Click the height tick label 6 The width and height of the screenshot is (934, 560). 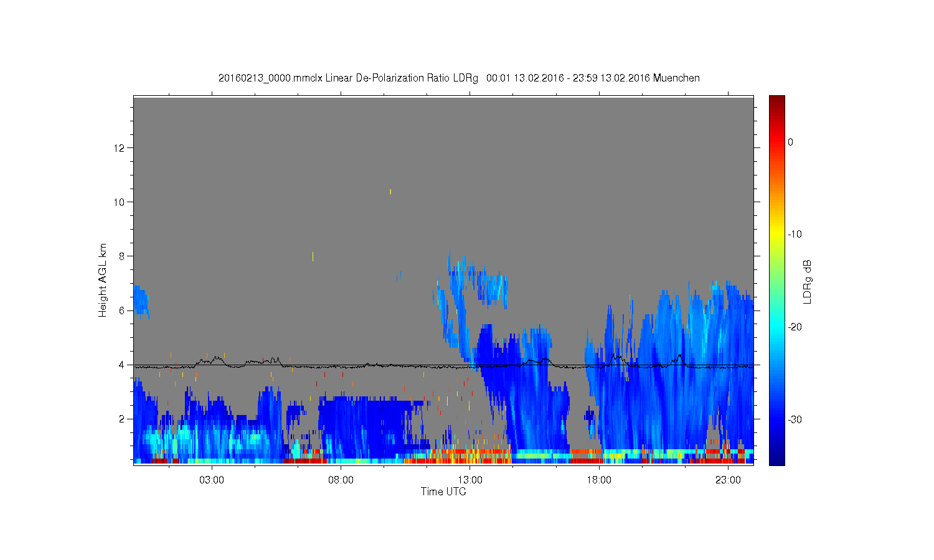tap(122, 310)
